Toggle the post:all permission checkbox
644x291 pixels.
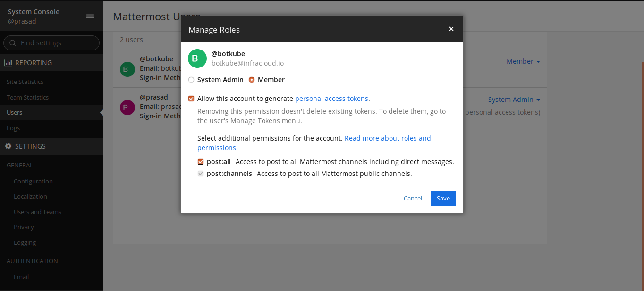click(201, 162)
